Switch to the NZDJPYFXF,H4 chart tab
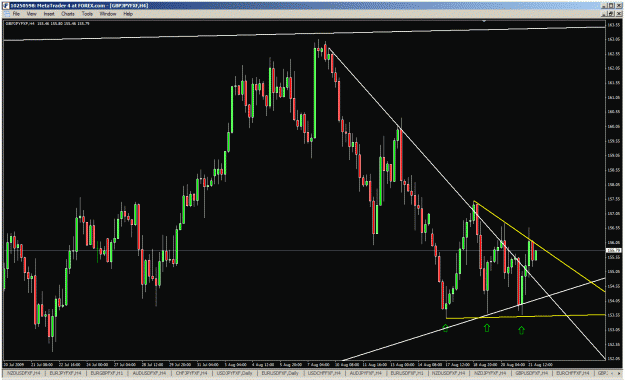The image size is (625, 380). click(x=490, y=373)
